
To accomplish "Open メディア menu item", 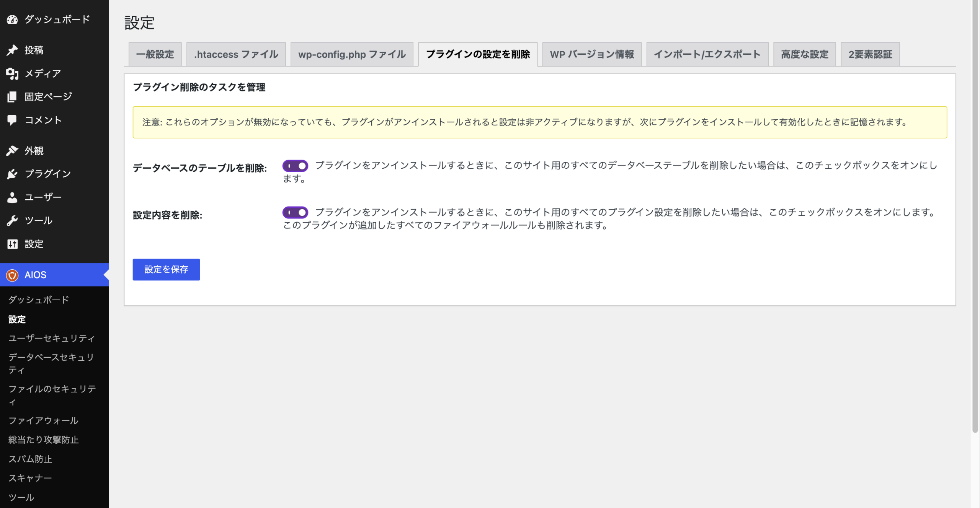I will pyautogui.click(x=54, y=73).
